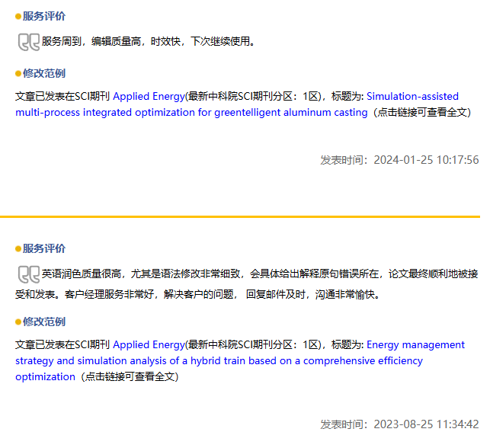This screenshot has width=490, height=448.
Task: Click 服务评价 heading above "服务周到" review
Action: [44, 16]
